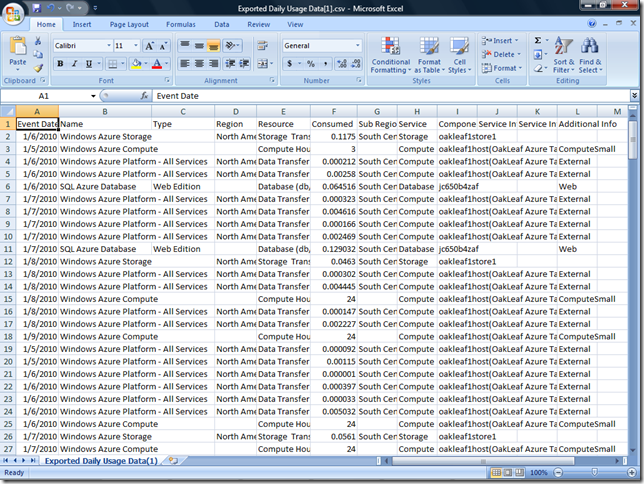Screen dimensions: 644x484
Task: Apply Percent Style format
Action: (311, 64)
